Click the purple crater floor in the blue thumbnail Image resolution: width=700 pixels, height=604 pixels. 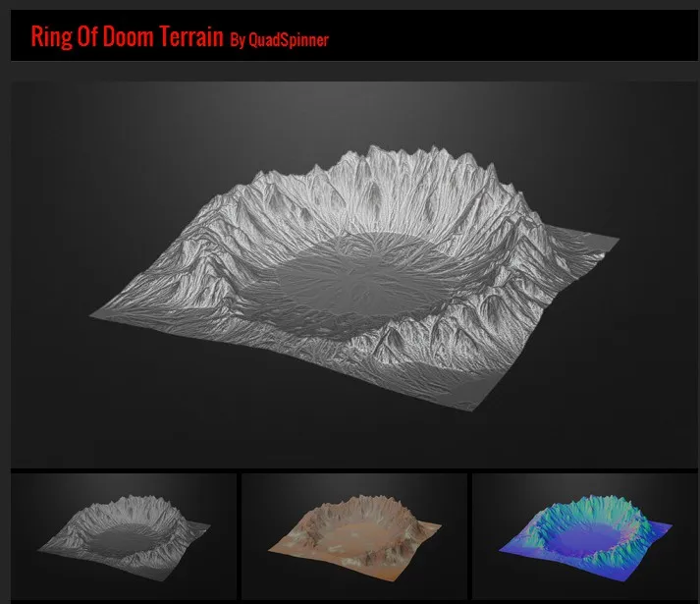coord(587,541)
